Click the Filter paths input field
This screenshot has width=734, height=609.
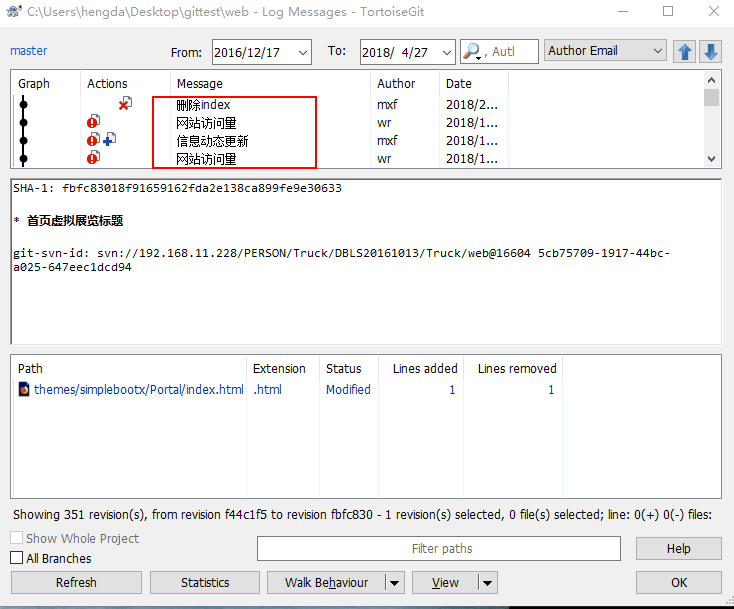(442, 549)
